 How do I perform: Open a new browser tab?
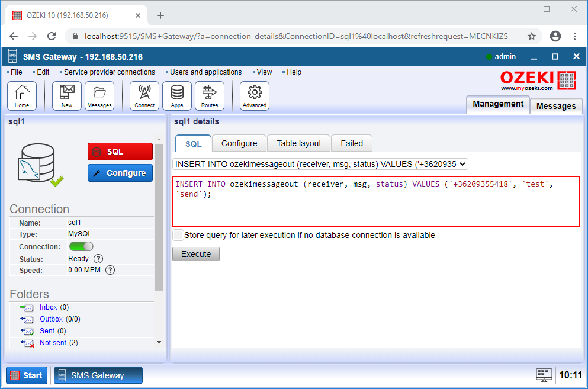pyautogui.click(x=160, y=15)
